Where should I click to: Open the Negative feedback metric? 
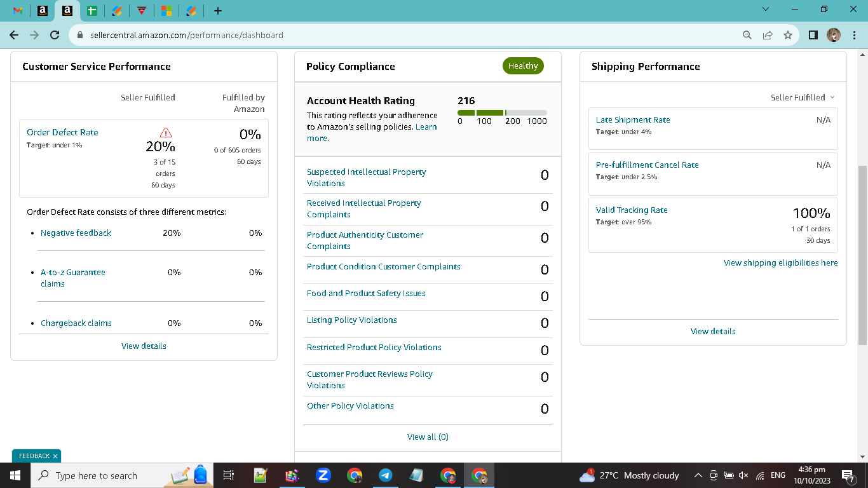76,233
